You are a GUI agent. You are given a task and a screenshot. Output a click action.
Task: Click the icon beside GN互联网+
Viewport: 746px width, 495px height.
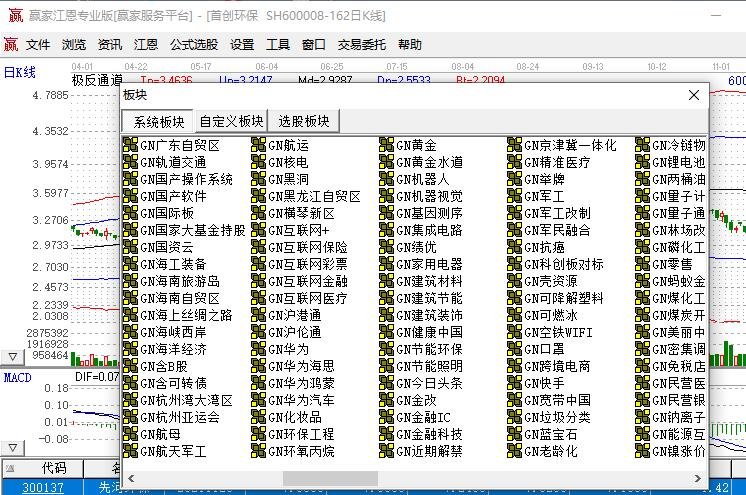click(x=258, y=230)
